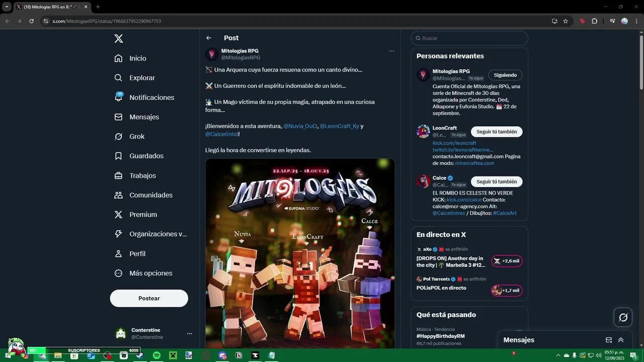
Task: Open Notificaciones with 18 unread badge
Action: [x=144, y=98]
